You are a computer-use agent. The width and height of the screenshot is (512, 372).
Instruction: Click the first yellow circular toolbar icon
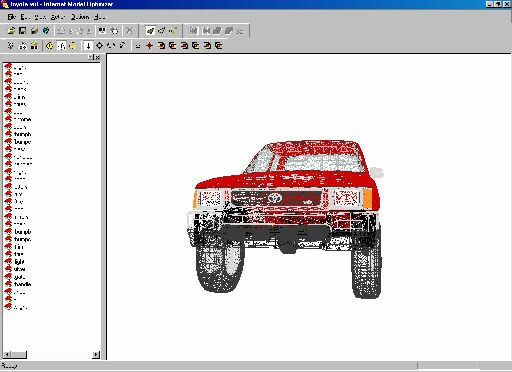pyautogui.click(x=50, y=46)
